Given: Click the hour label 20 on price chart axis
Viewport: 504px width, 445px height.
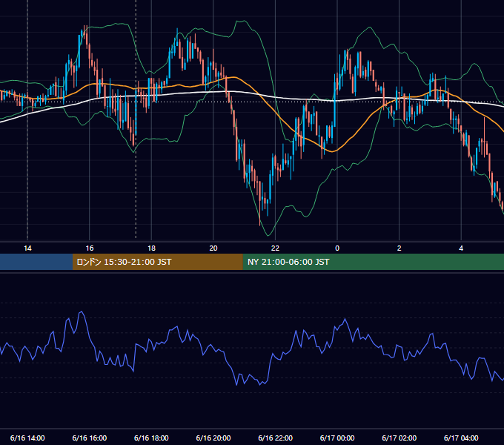Looking at the screenshot, I should point(213,248).
